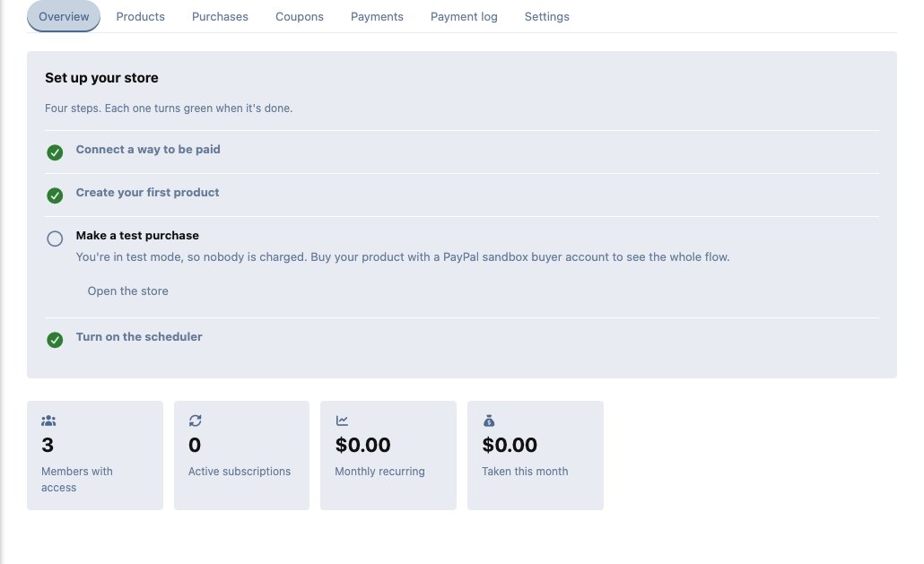The height and width of the screenshot is (564, 924).
Task: Click the money bag icon for Taken this month
Action: (x=489, y=421)
